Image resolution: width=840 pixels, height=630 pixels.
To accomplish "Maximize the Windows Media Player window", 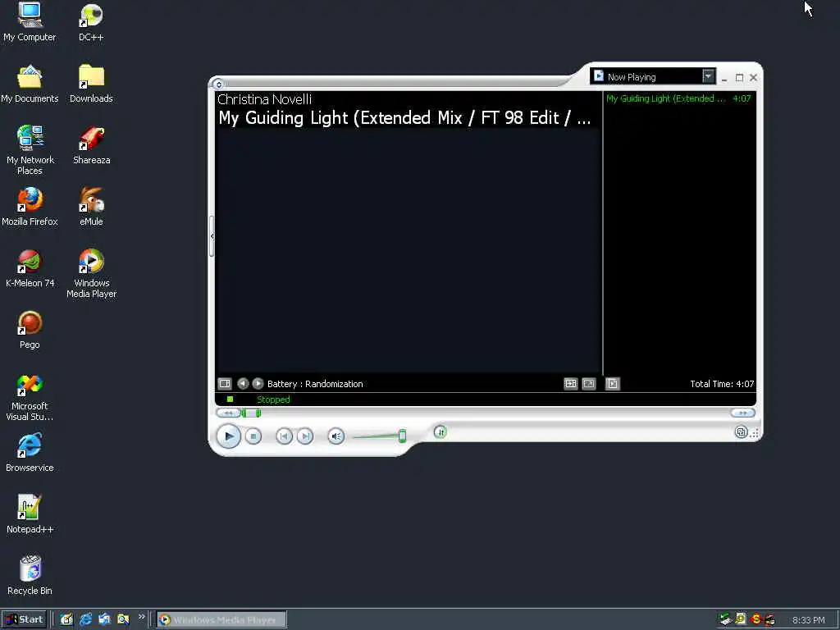I will (x=739, y=78).
